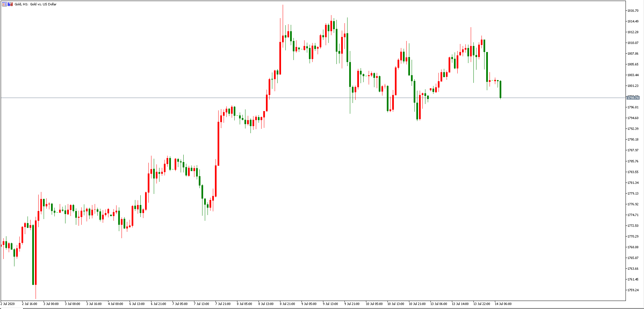Click the 1805.65 price axis value
This screenshot has width=644, height=309.
(633, 64)
